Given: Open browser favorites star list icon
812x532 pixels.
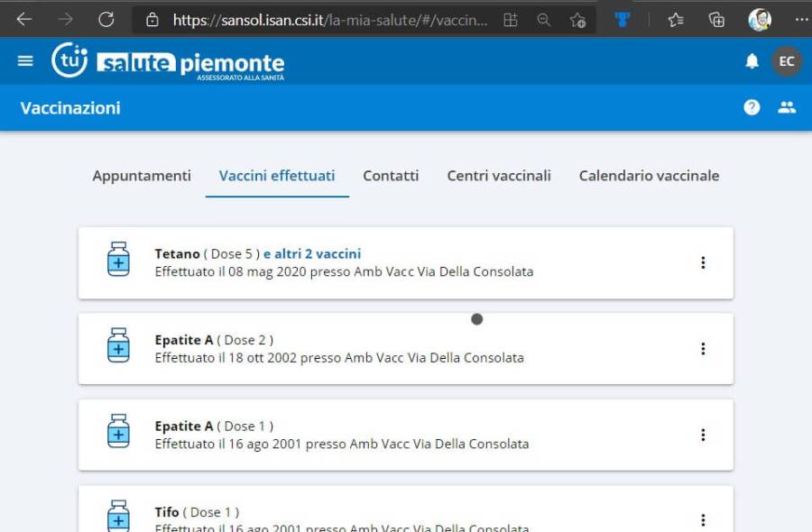Looking at the screenshot, I should tap(676, 19).
